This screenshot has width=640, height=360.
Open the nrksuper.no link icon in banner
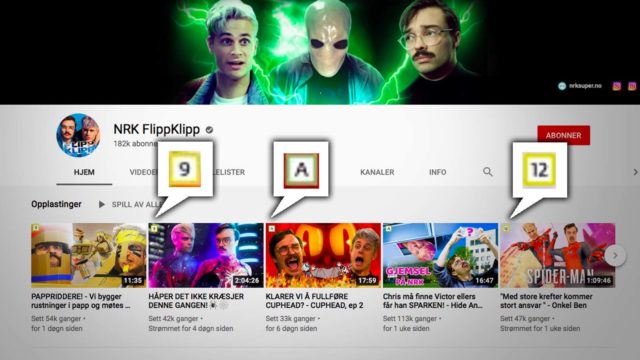(562, 86)
